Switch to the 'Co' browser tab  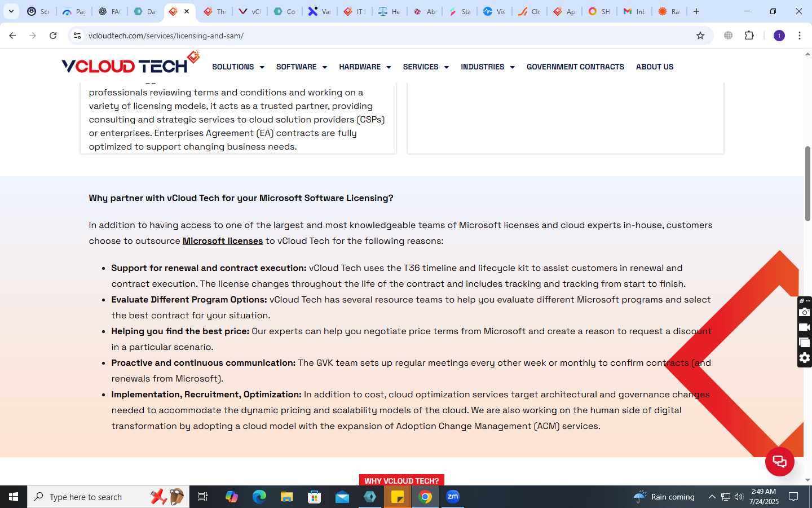coord(284,11)
